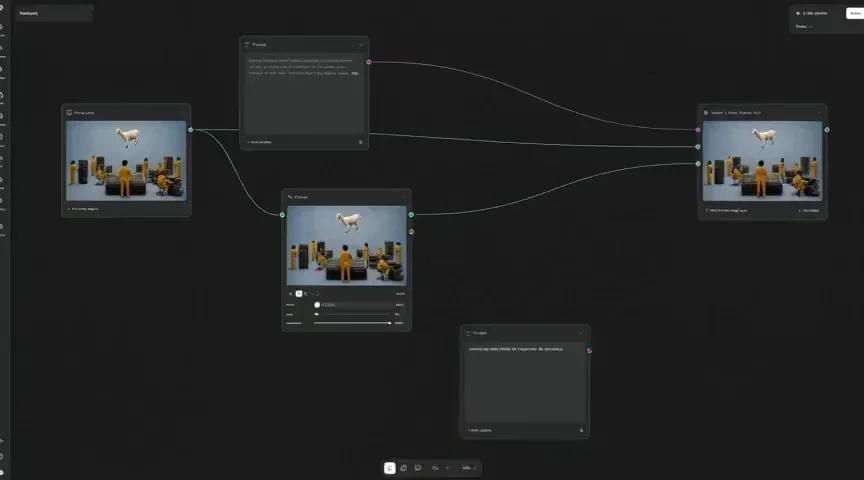Click the redo arrow in bottom toolbar

pos(447,468)
